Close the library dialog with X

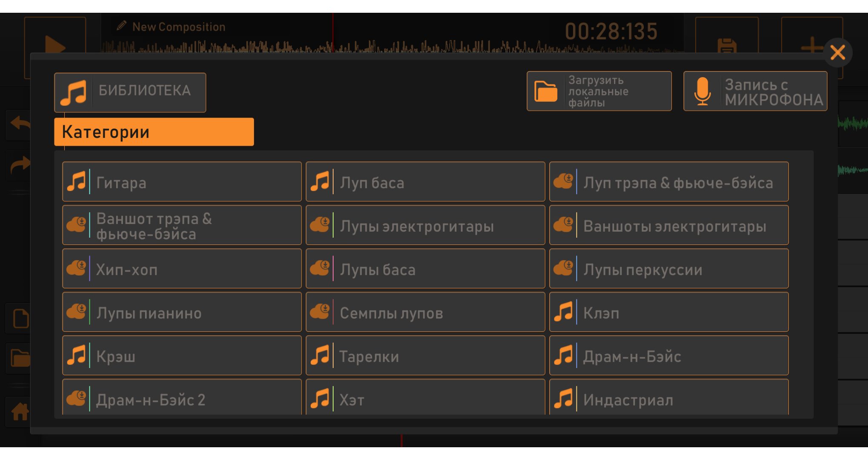tap(837, 53)
